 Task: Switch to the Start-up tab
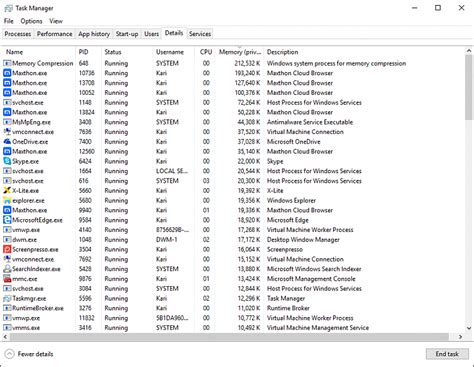127,34
